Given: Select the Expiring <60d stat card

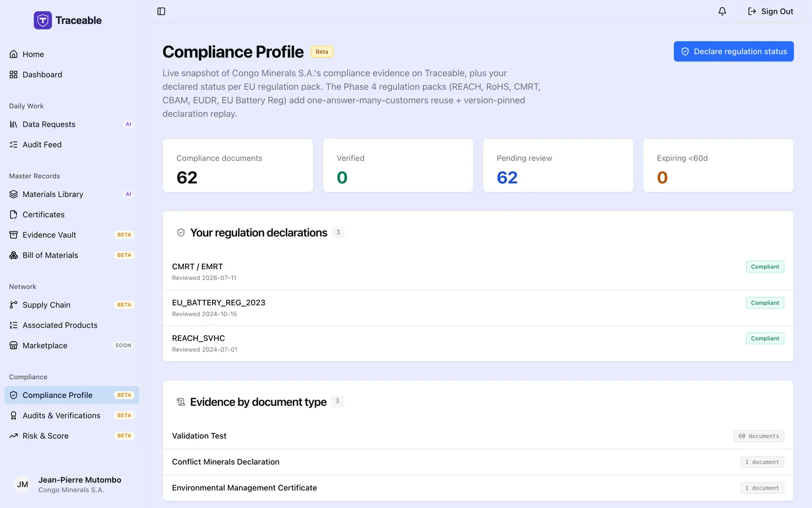Looking at the screenshot, I should pyautogui.click(x=718, y=165).
